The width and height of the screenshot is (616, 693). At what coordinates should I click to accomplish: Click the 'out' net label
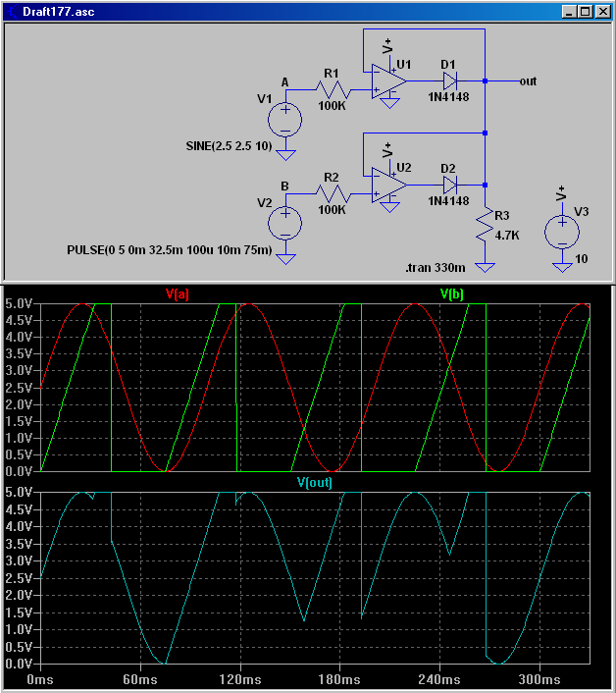click(528, 81)
